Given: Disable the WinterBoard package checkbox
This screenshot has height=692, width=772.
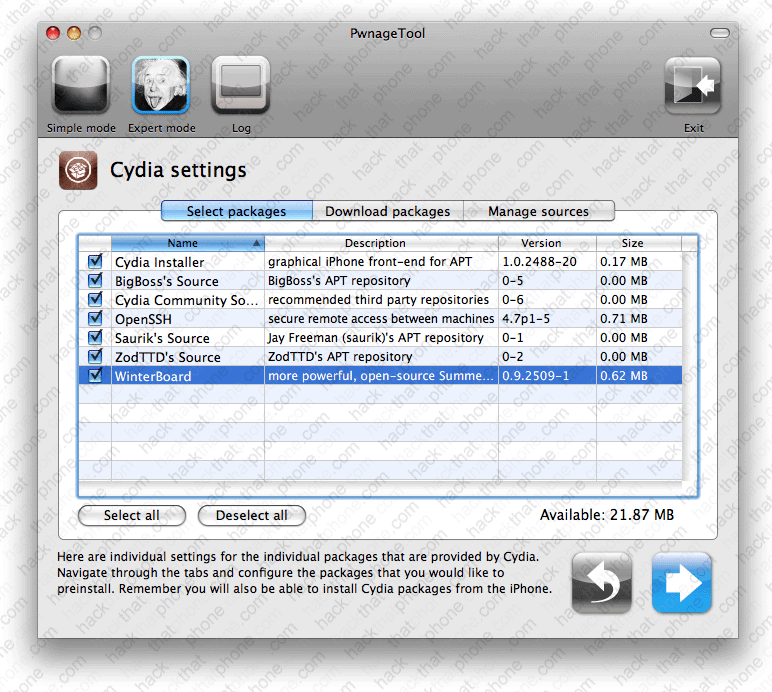Looking at the screenshot, I should [96, 376].
